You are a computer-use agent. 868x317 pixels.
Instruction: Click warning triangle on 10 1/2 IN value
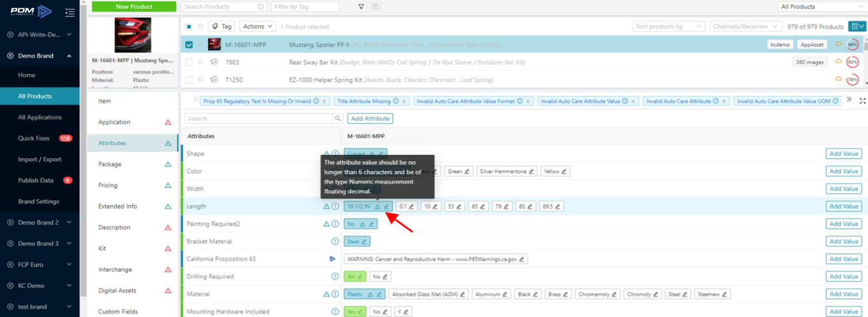[x=377, y=207]
